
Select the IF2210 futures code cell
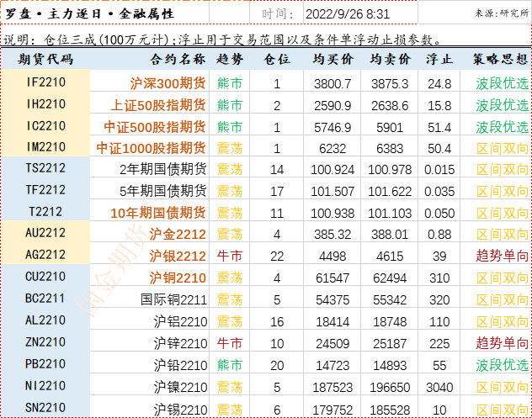pos(45,82)
